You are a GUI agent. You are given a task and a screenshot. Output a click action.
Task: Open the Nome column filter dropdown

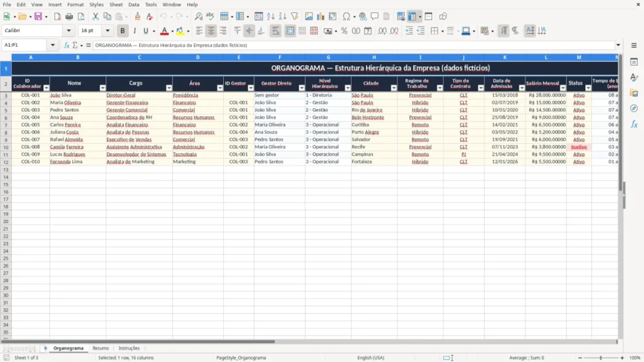coord(103,88)
